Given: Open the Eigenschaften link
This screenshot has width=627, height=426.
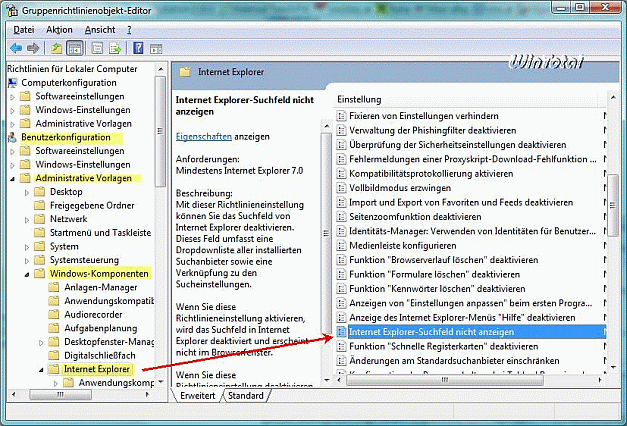Looking at the screenshot, I should tap(204, 136).
